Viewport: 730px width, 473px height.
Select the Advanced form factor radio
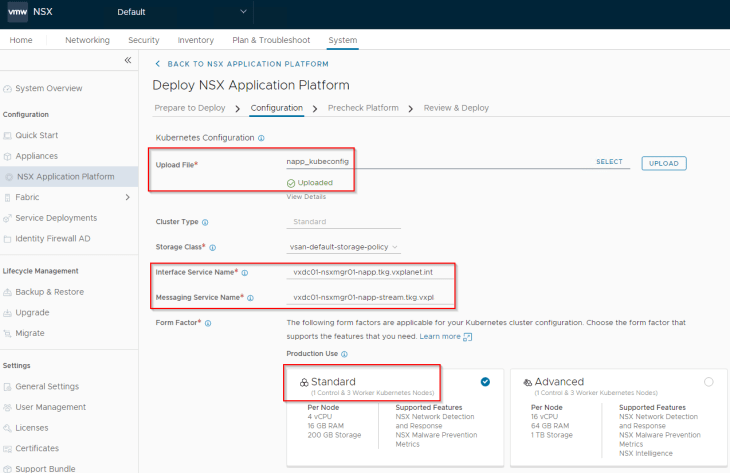pyautogui.click(x=709, y=382)
